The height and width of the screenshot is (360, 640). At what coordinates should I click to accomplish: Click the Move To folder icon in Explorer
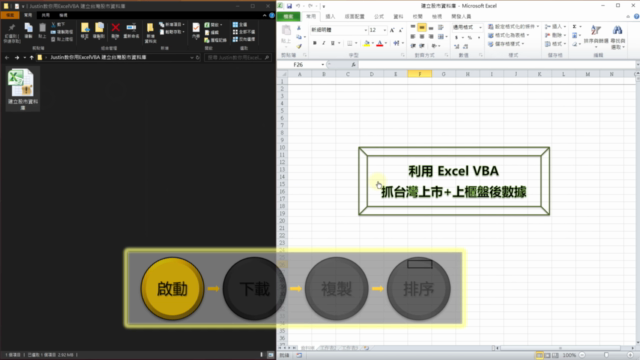pos(84,28)
